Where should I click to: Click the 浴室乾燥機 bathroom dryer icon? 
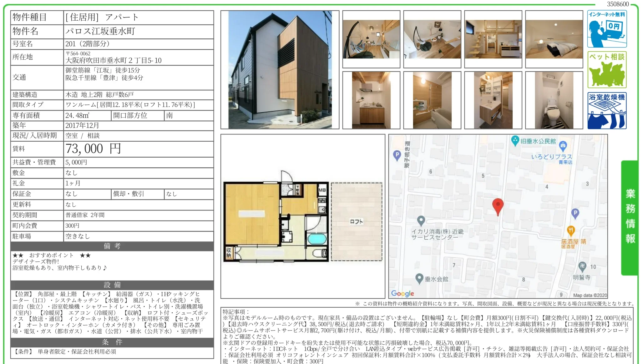pos(606,110)
